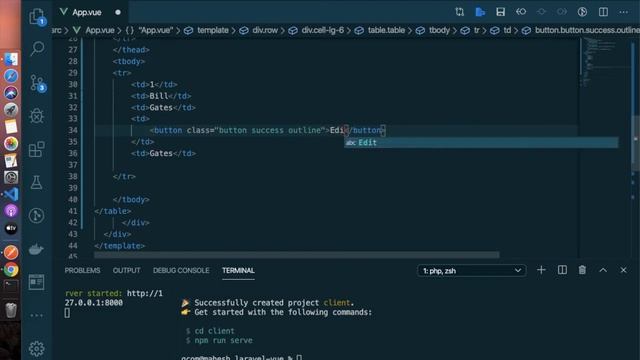The width and height of the screenshot is (640, 360).
Task: Click 'npm run serve' in terminal
Action: [x=223, y=340]
